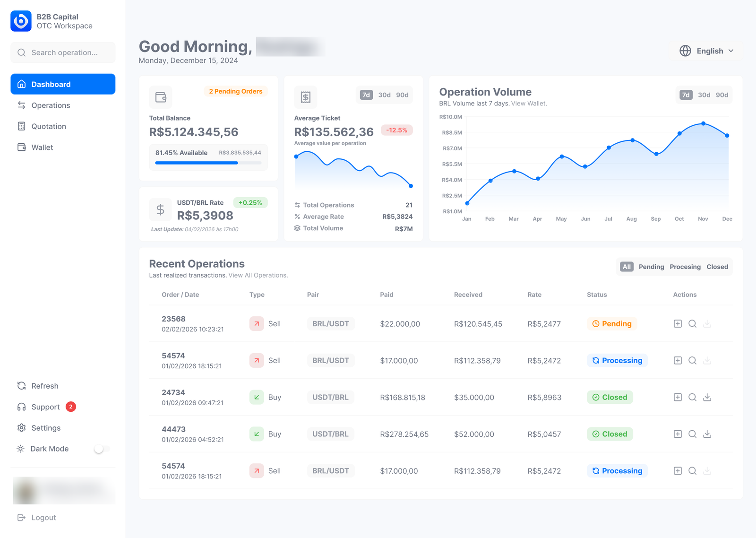Toggle the Dark Mode switch
The width and height of the screenshot is (756, 538).
pyautogui.click(x=102, y=449)
